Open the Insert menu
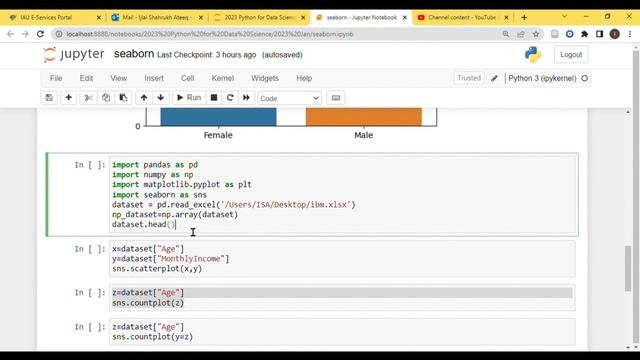640x360 pixels. (154, 78)
